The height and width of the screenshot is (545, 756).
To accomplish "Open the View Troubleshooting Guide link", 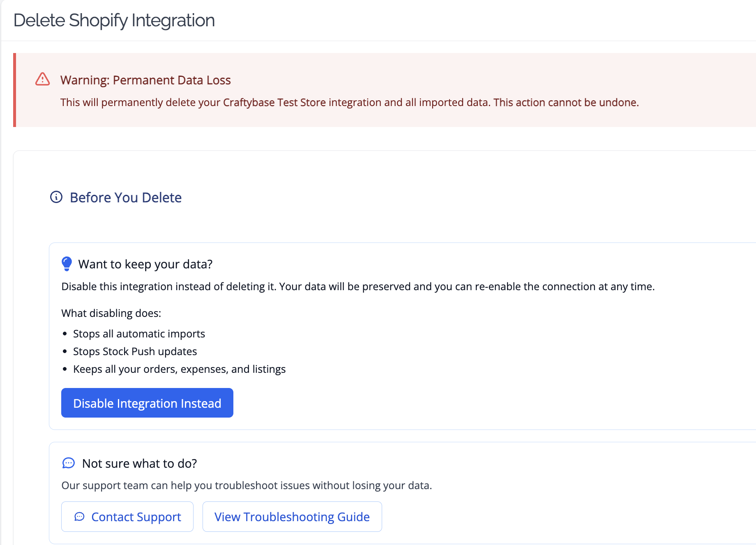I will click(x=292, y=517).
